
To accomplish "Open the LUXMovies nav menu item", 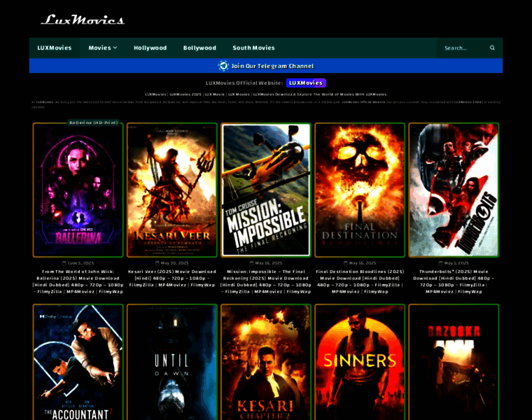I will tap(55, 48).
